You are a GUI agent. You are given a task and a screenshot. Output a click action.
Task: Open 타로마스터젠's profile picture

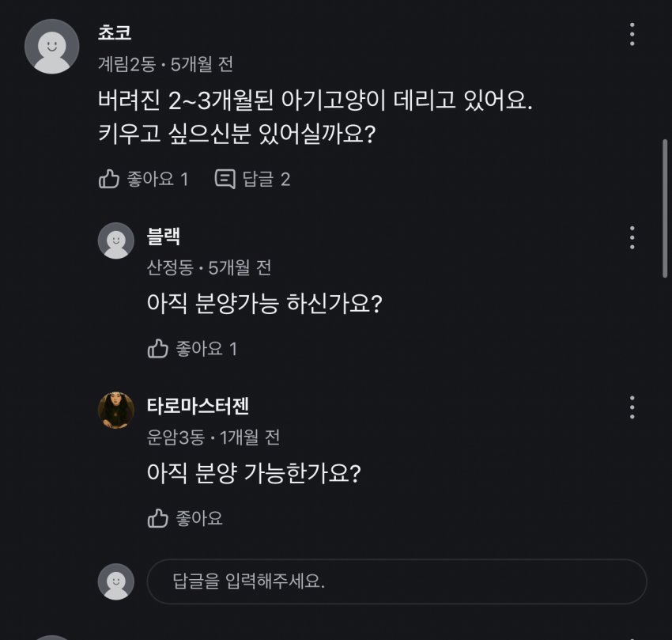[x=115, y=410]
